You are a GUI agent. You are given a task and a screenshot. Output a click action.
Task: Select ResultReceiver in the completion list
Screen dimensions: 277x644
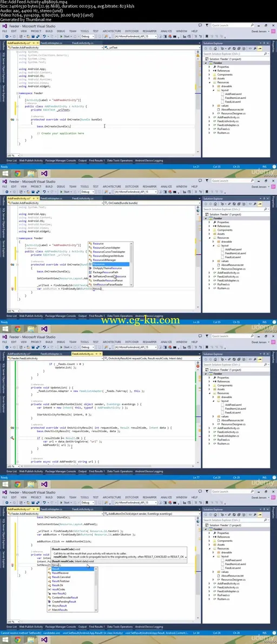coord(61,573)
